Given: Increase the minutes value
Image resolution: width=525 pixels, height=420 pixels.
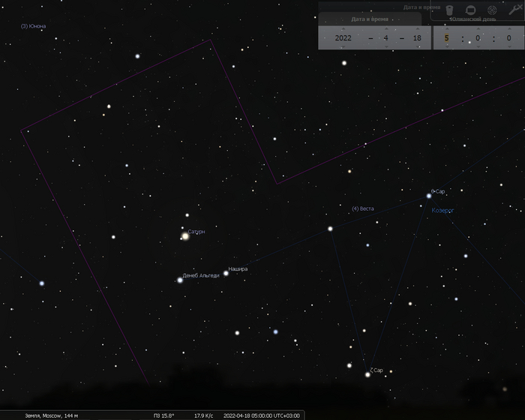Looking at the screenshot, I should (478, 29).
